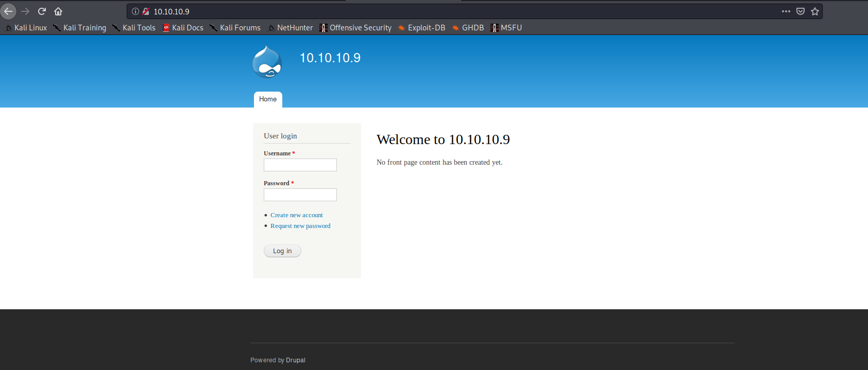Click the browser back arrow button
Image resolution: width=868 pixels, height=370 pixels.
9,11
